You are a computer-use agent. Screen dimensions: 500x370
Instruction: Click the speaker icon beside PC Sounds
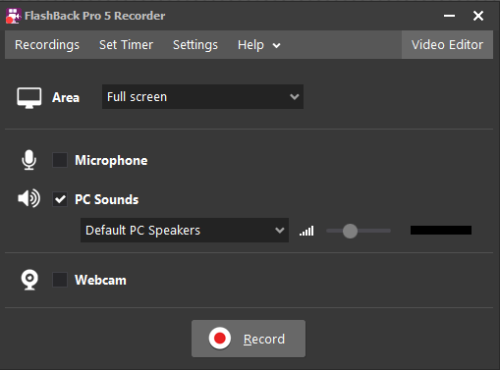coord(29,199)
